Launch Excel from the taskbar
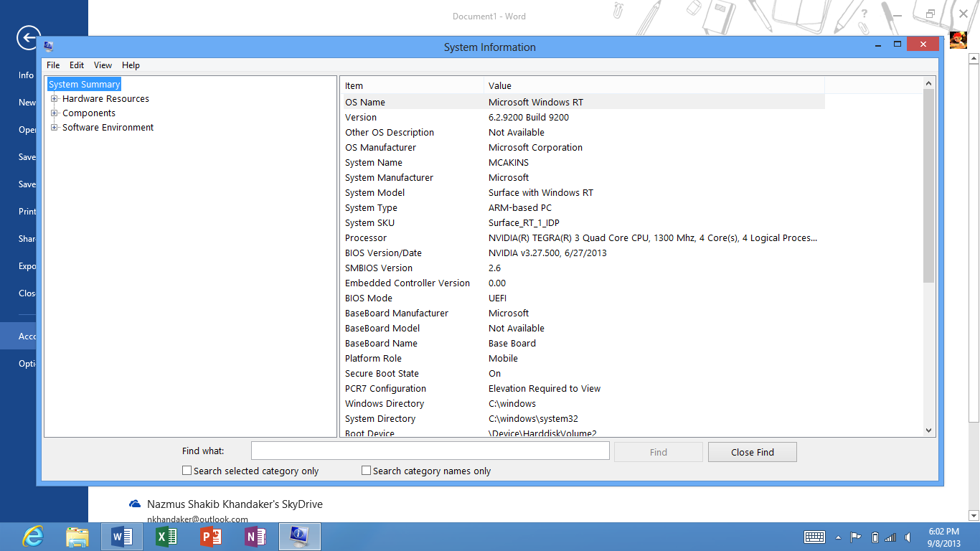Screen dimensions: 980x551 166,536
